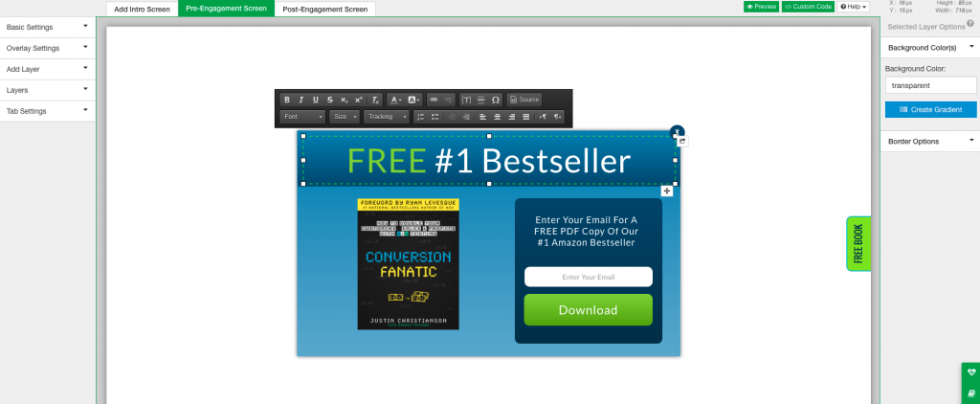The image size is (980, 404).
Task: Insert a special character (Omega icon)
Action: click(x=495, y=101)
